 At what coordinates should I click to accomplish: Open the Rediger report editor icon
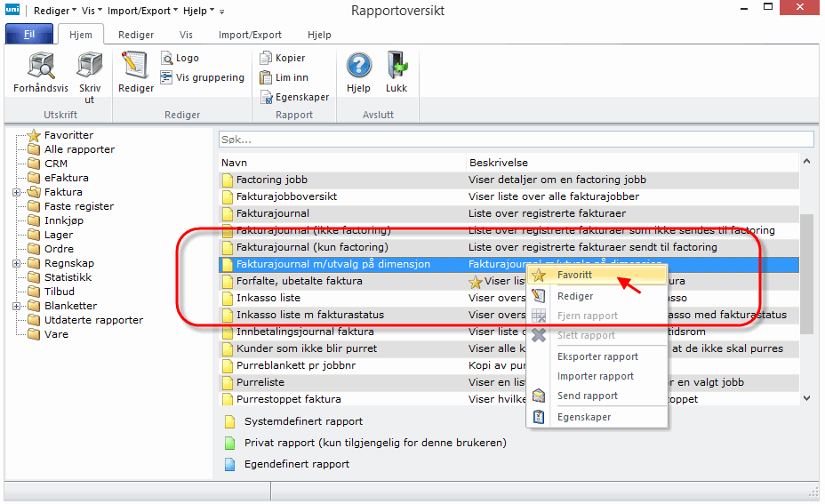[136, 66]
